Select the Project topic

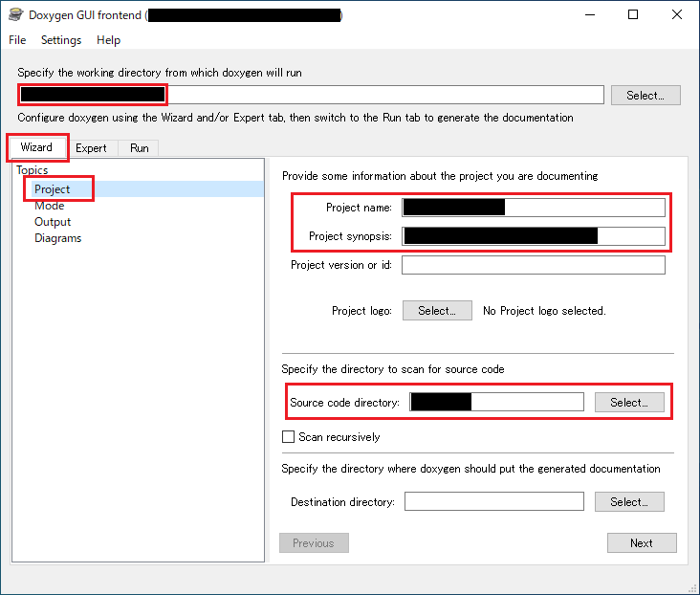click(53, 189)
